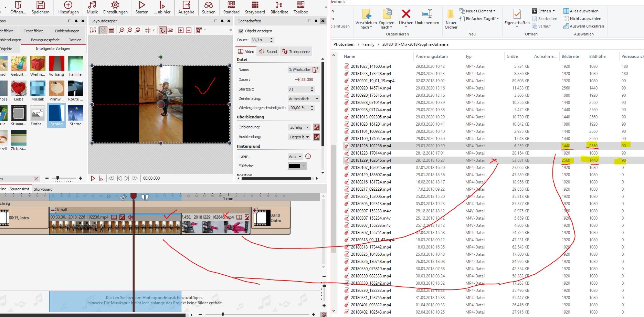Click the Family breadcrumb in the address path
Image resolution: width=644 pixels, height=317 pixels.
pyautogui.click(x=368, y=44)
